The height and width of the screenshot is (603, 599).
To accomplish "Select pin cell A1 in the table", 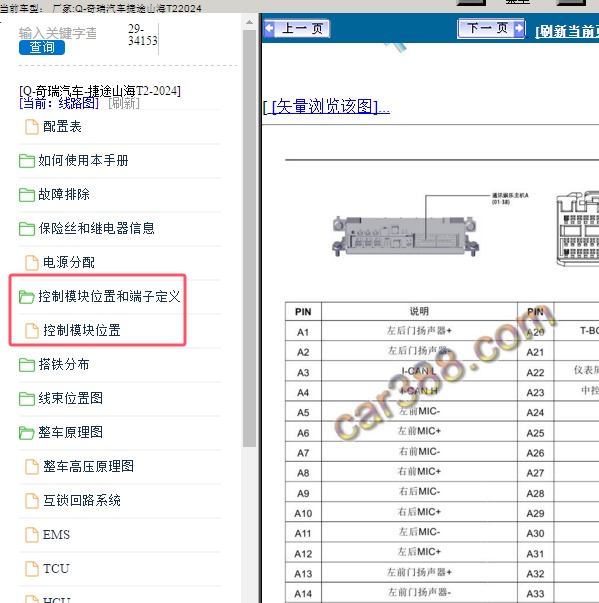I will tap(303, 332).
